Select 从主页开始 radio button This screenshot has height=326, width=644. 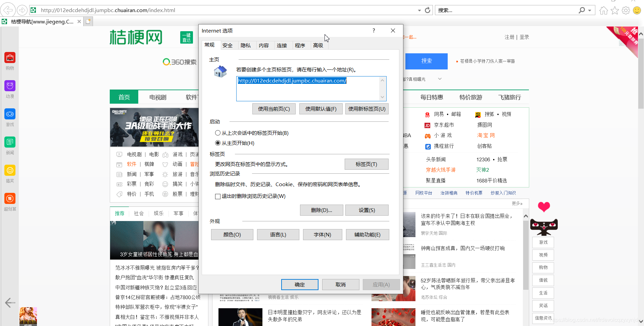point(218,143)
